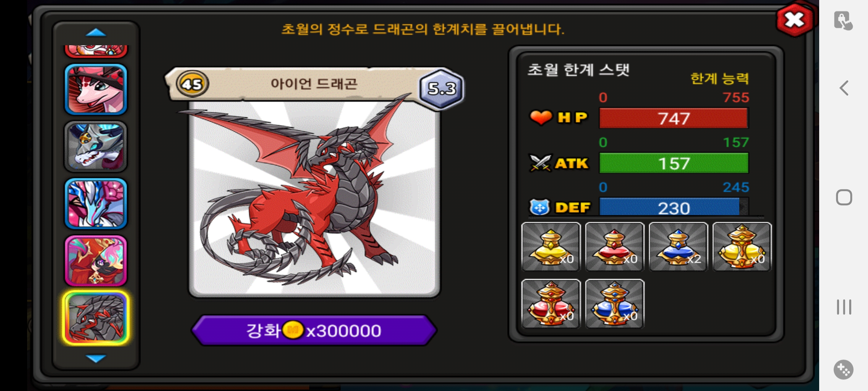868x391 pixels.
Task: Select the large red essence potion
Action: point(551,303)
